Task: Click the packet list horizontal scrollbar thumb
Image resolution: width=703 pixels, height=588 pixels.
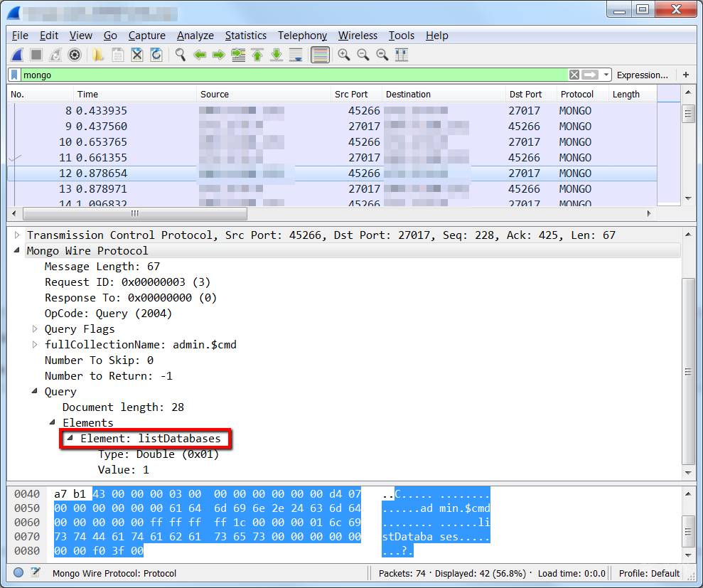Action: pos(135,213)
